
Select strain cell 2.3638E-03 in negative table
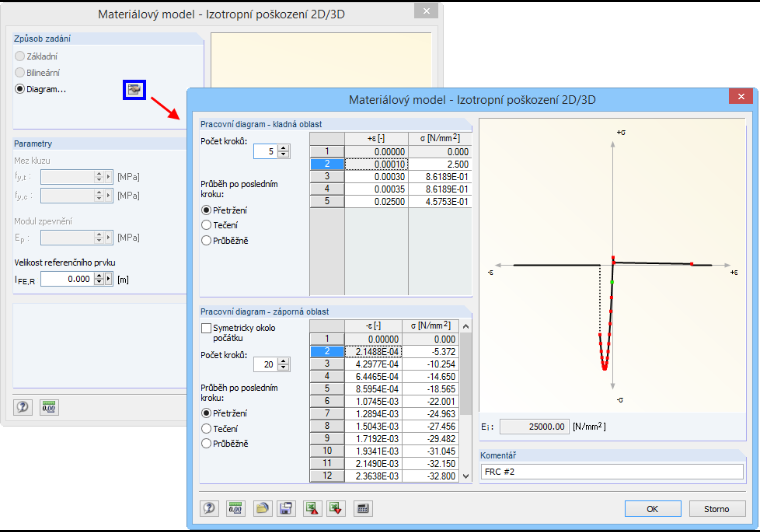[373, 476]
